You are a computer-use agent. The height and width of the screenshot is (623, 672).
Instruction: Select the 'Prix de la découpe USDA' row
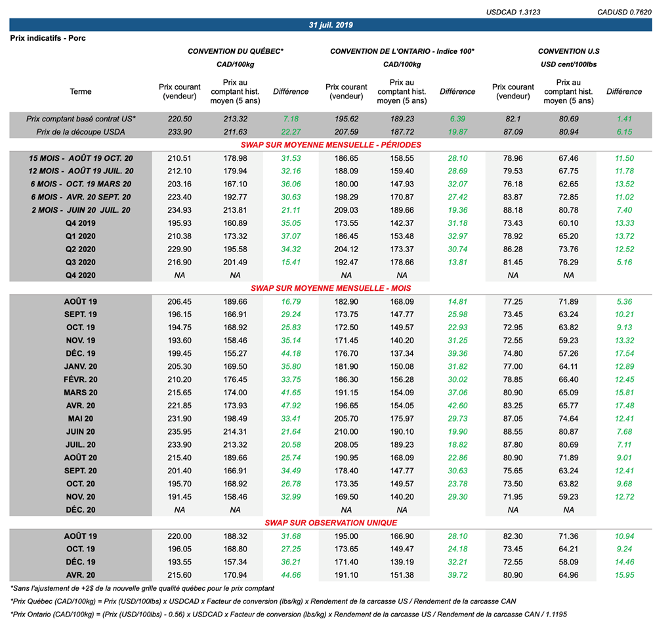click(x=81, y=132)
